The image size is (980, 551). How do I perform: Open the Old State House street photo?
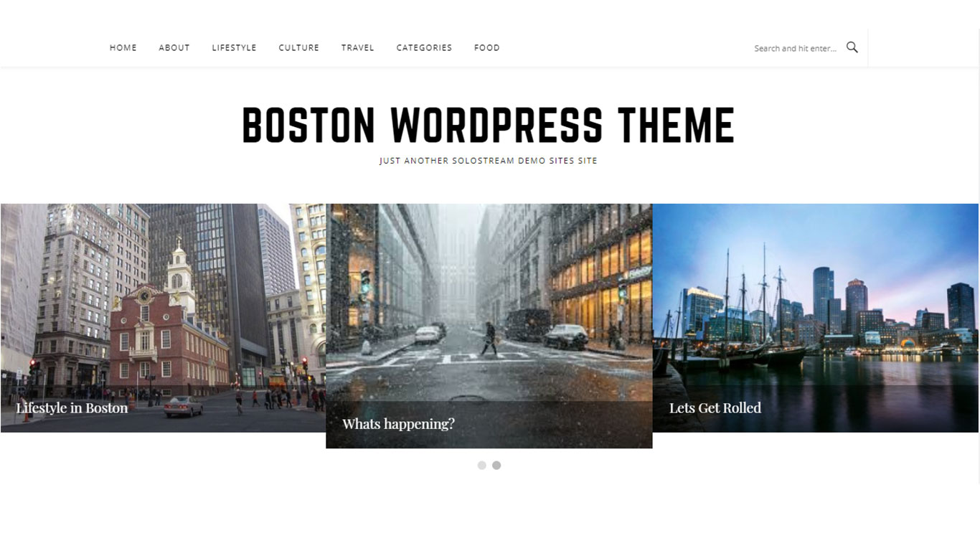163,318
